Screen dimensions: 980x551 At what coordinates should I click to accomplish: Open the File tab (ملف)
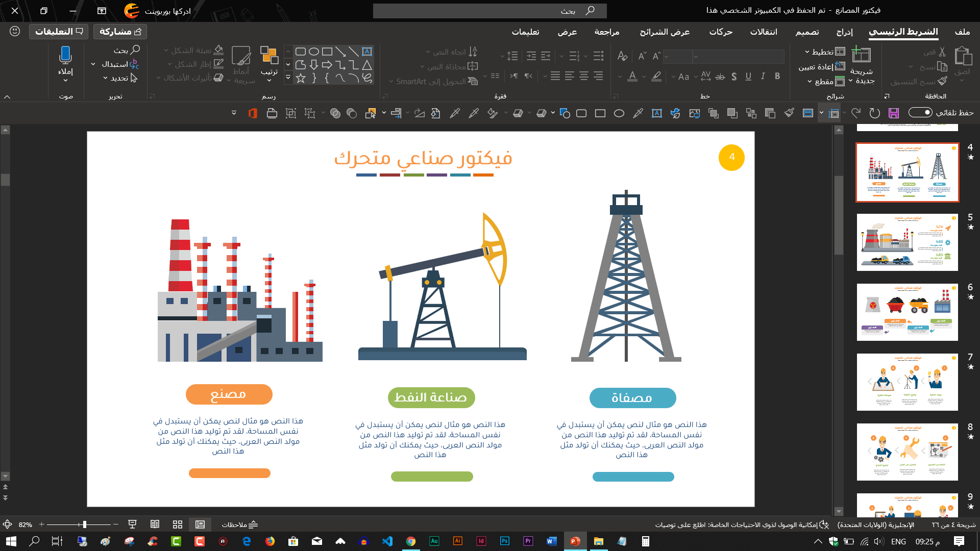[x=962, y=32]
